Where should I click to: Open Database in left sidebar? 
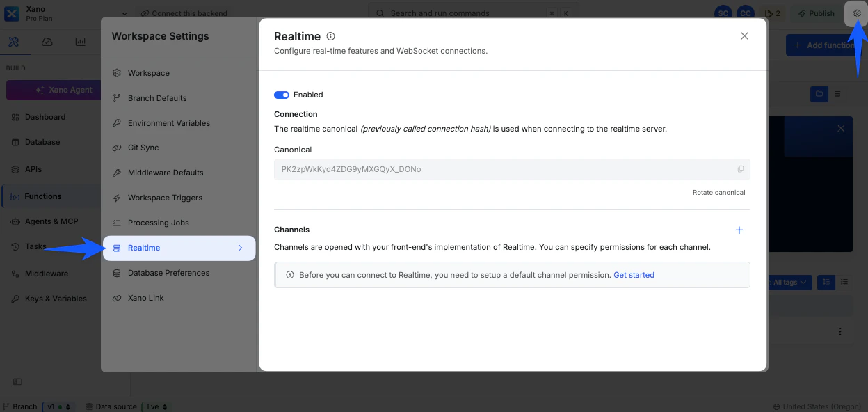pos(42,142)
